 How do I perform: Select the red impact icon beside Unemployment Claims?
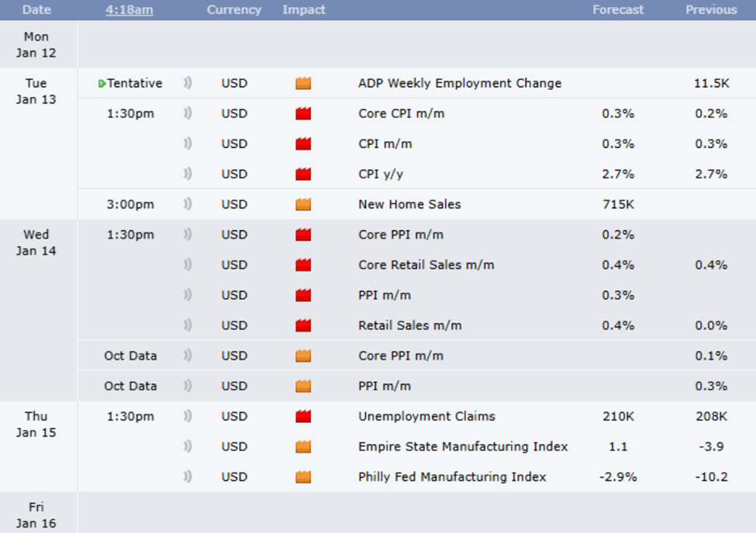[x=302, y=416]
